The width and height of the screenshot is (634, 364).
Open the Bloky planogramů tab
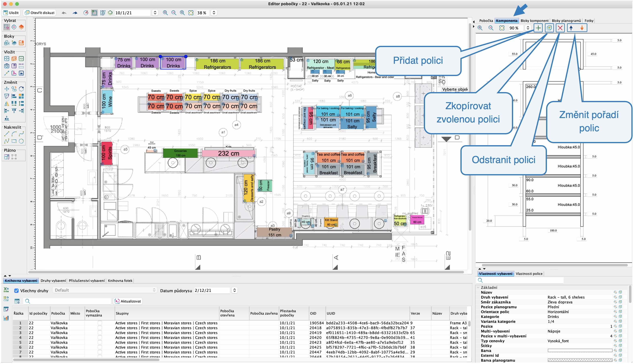coord(566,21)
